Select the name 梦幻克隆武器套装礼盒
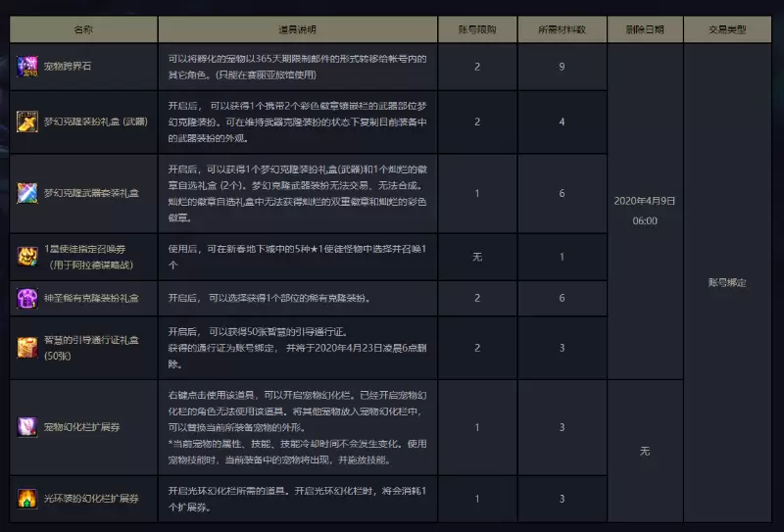 (91, 193)
